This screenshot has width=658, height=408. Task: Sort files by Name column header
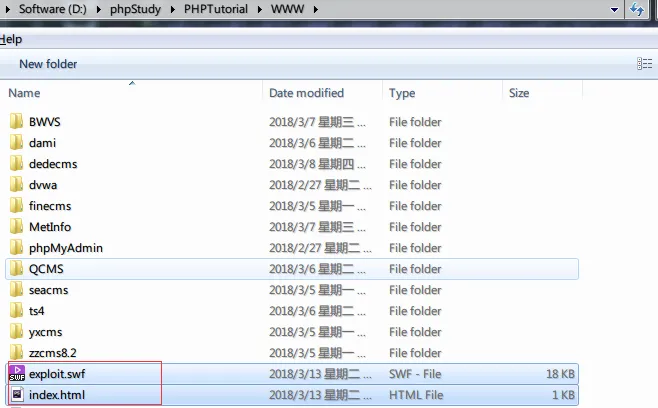point(24,93)
